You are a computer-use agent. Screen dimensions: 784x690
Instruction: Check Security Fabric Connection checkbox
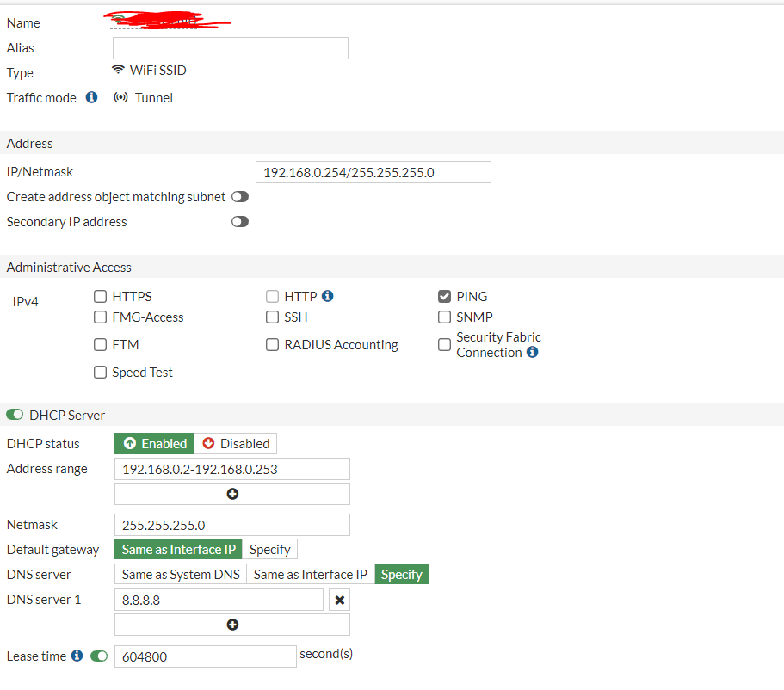[x=445, y=344]
